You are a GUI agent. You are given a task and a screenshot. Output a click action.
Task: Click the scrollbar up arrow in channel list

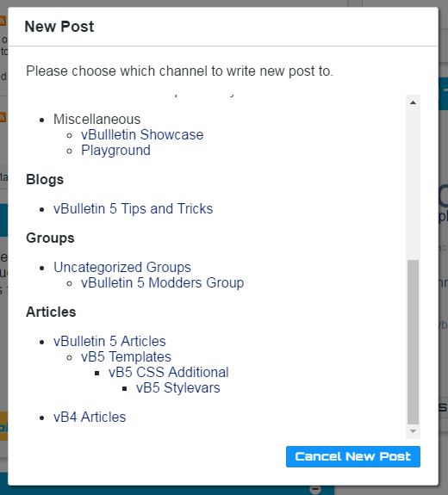pyautogui.click(x=413, y=102)
